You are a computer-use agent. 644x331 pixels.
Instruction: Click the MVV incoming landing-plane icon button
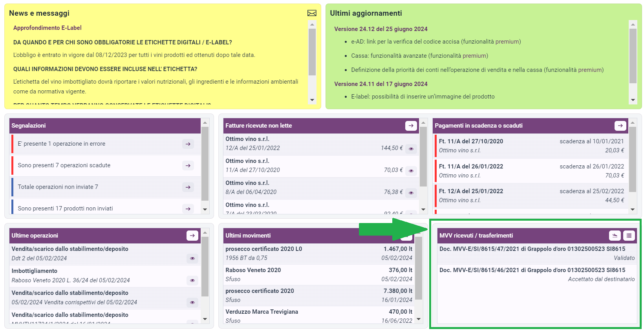point(615,236)
